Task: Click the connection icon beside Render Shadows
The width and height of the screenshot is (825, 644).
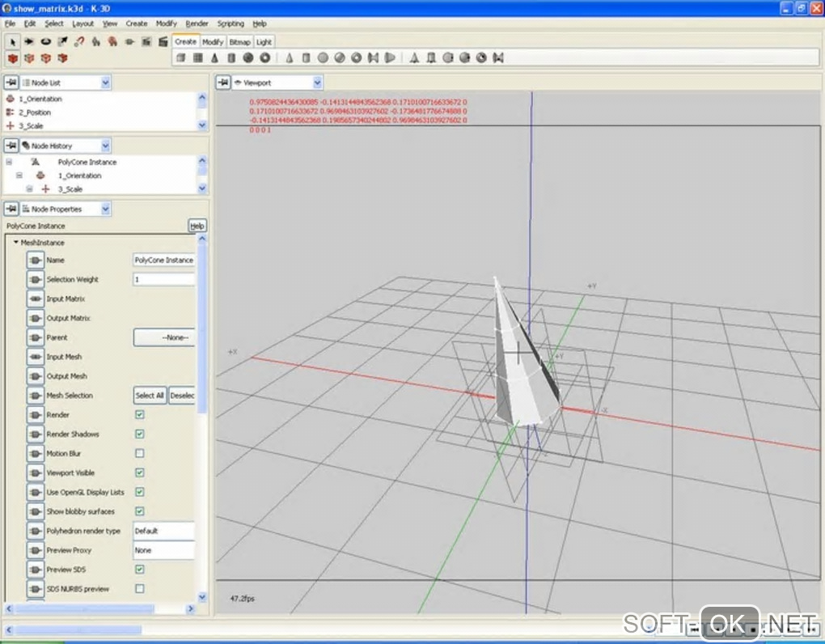Action: point(35,434)
